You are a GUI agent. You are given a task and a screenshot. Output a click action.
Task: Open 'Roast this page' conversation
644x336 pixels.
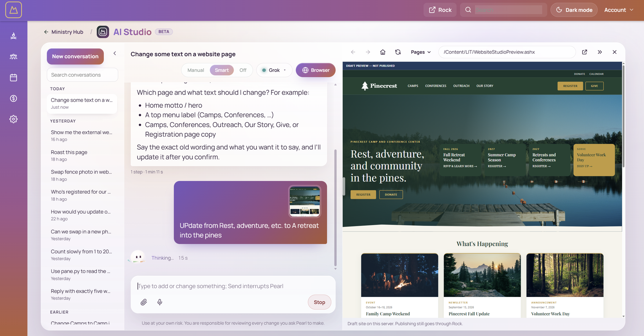(x=82, y=156)
